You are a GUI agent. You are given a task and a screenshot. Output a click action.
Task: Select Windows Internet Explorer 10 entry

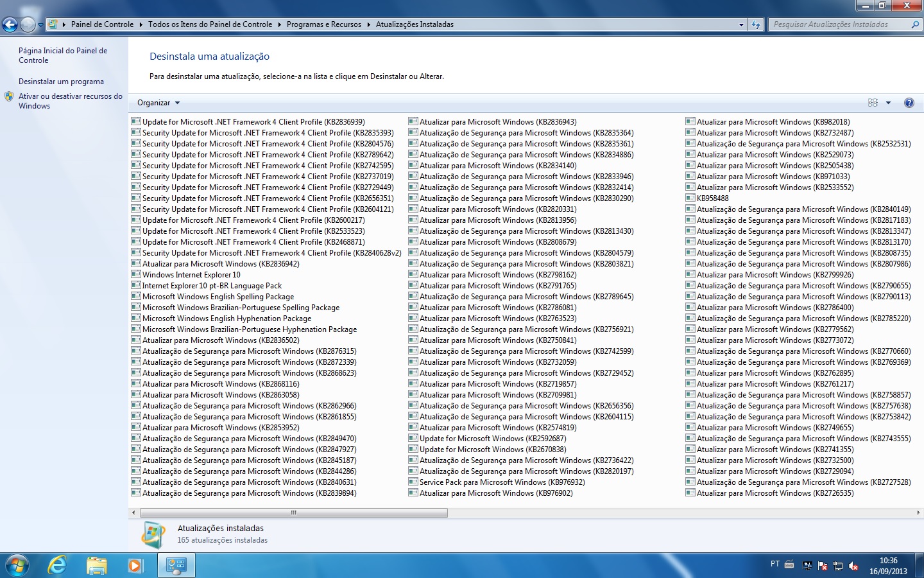pos(186,274)
